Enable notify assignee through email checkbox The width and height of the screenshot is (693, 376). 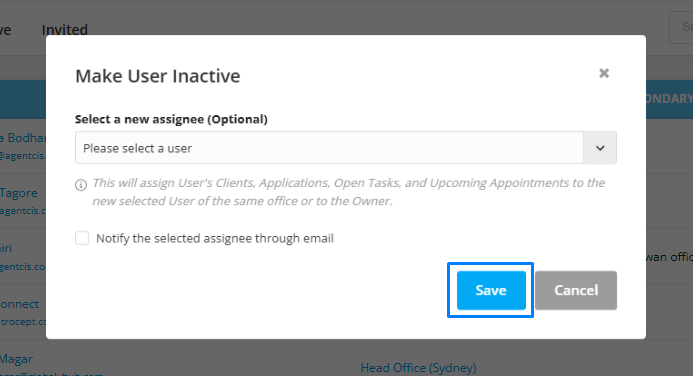(82, 238)
